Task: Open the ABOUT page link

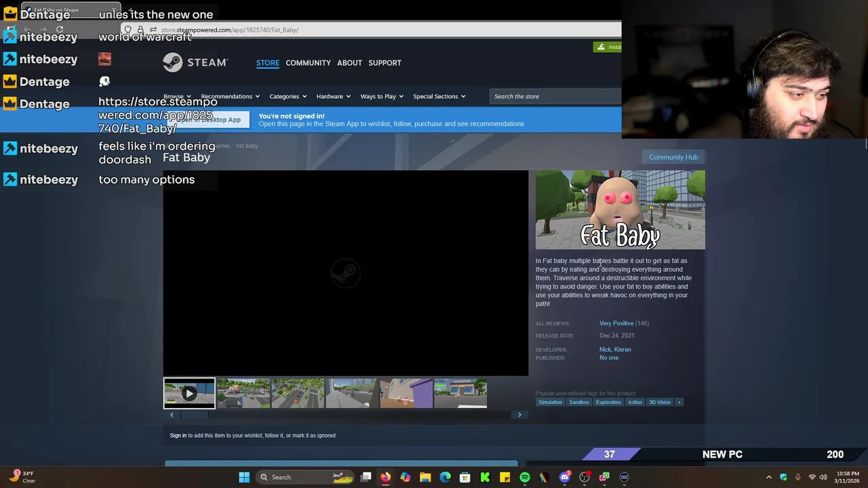Action: pos(349,63)
